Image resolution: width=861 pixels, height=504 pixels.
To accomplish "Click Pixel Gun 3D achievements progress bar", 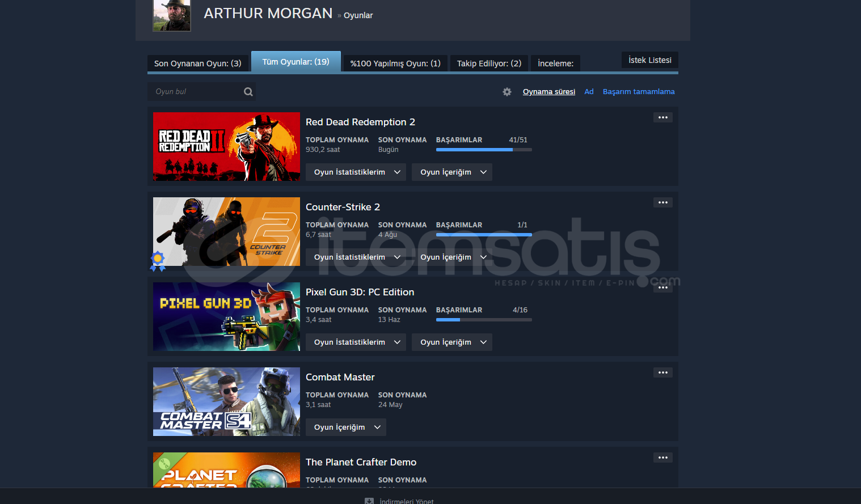I will 484,320.
